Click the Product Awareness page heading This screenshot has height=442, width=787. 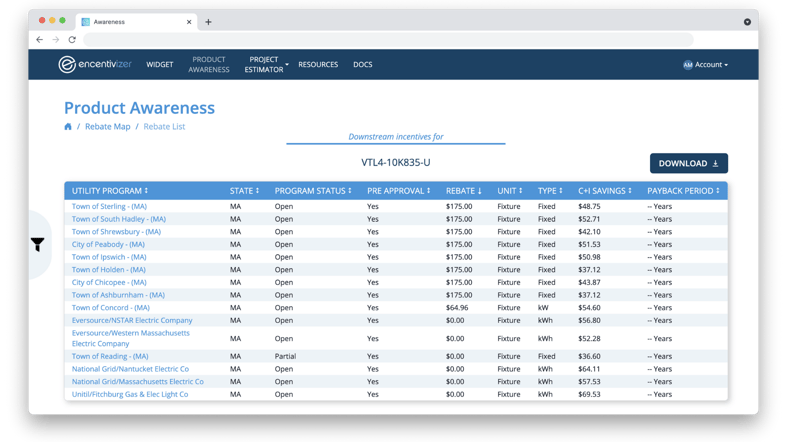140,108
